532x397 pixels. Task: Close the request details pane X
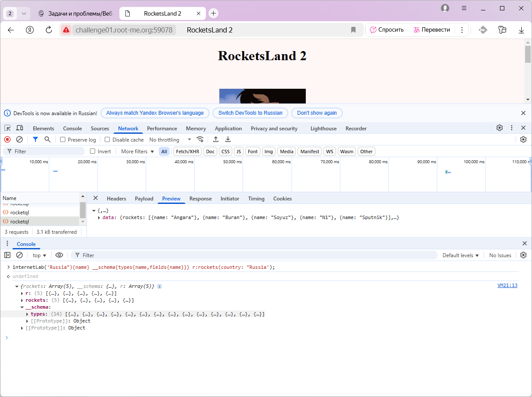tap(96, 198)
